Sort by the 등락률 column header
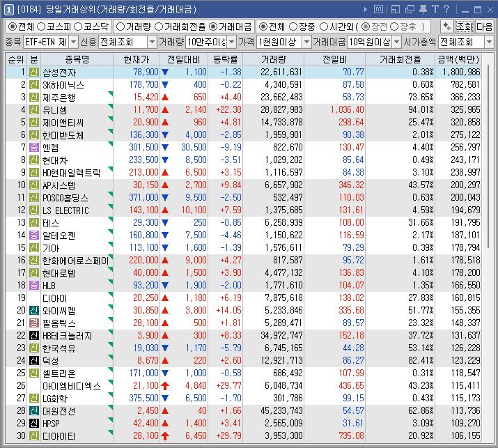Screen dimensions: 498x448 click(225, 59)
